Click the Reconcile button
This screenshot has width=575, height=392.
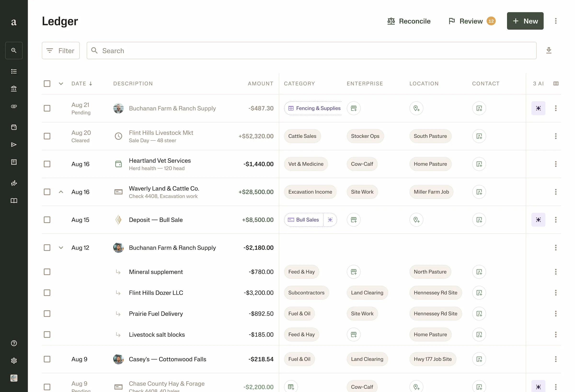coord(409,21)
